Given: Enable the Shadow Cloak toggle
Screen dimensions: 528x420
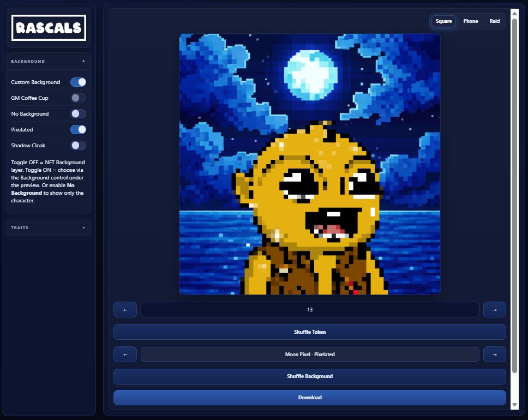Looking at the screenshot, I should pyautogui.click(x=78, y=146).
